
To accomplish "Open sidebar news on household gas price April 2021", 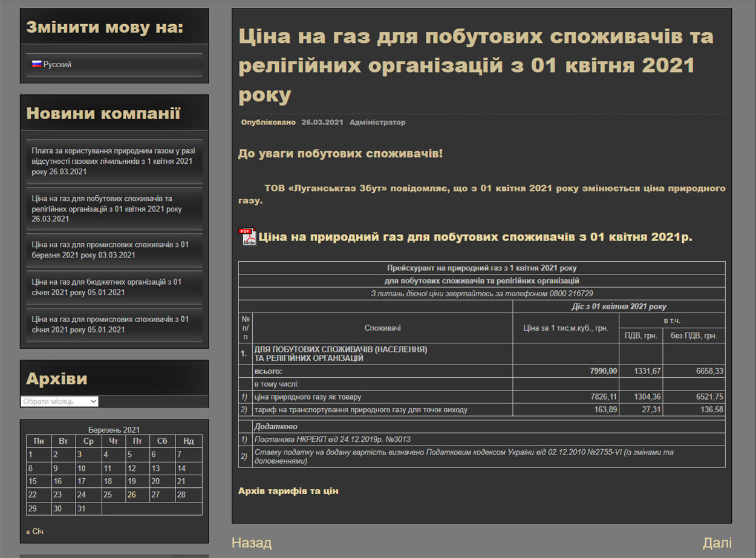I will tap(107, 209).
